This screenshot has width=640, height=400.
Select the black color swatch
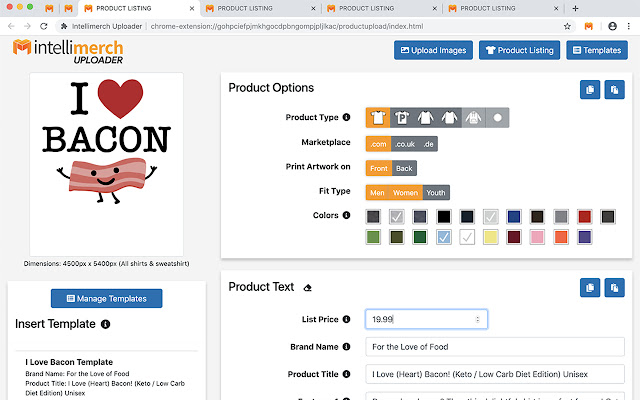click(x=444, y=217)
